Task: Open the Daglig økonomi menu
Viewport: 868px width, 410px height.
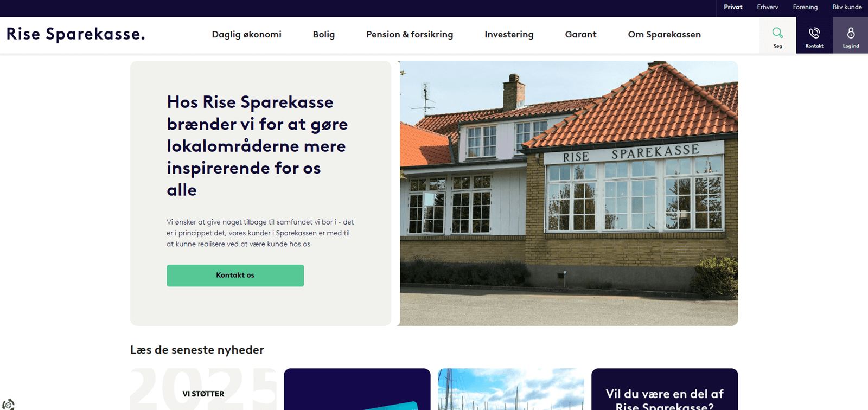Action: [246, 35]
